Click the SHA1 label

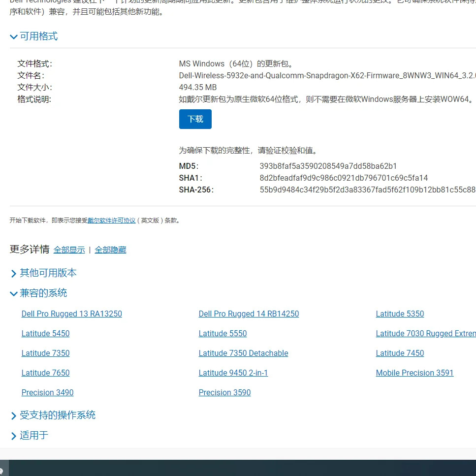coord(190,178)
